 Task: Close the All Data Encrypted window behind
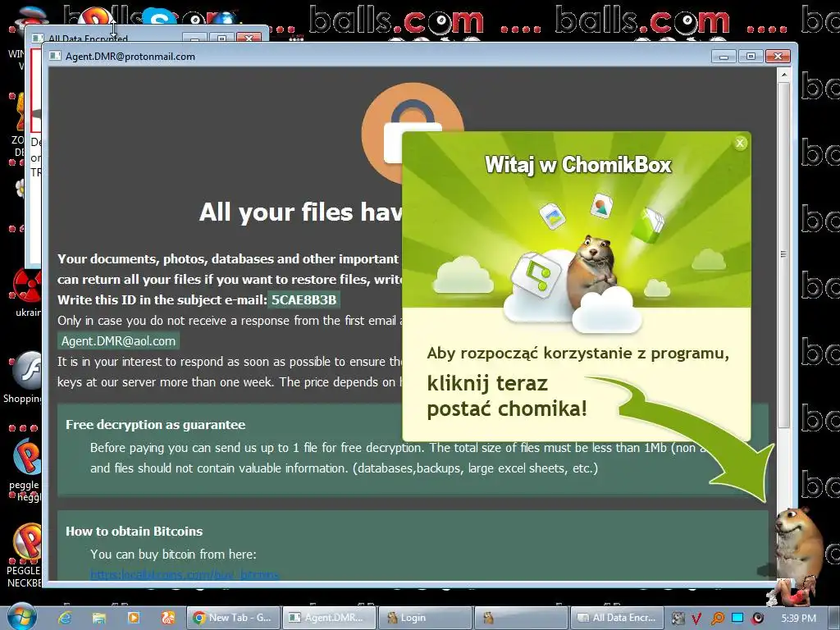click(249, 38)
